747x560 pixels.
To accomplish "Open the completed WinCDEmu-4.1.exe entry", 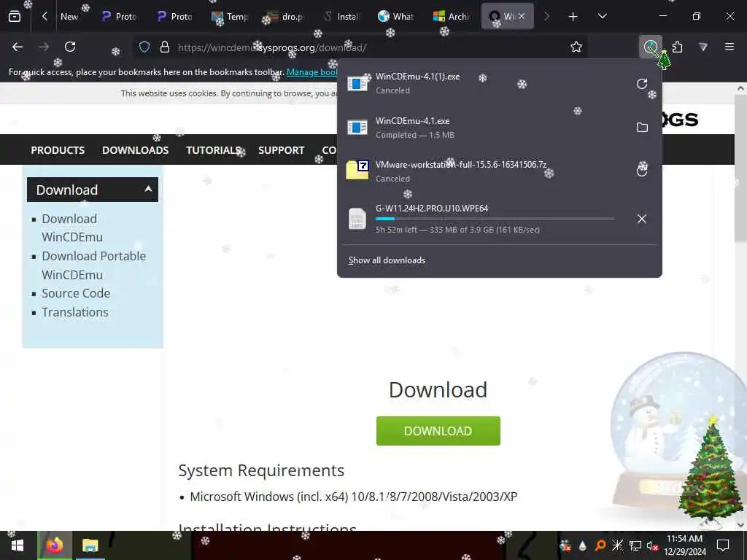I will (484, 128).
